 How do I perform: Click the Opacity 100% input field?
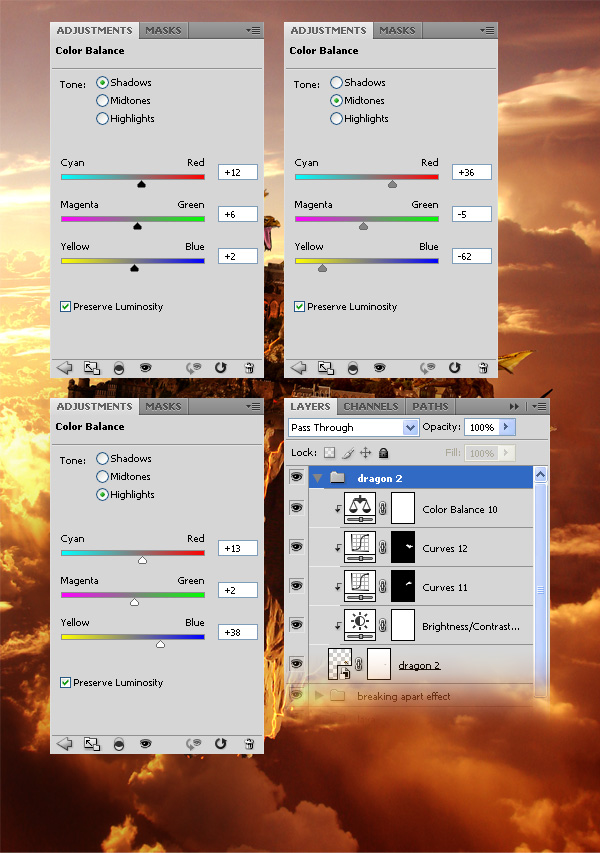click(483, 427)
